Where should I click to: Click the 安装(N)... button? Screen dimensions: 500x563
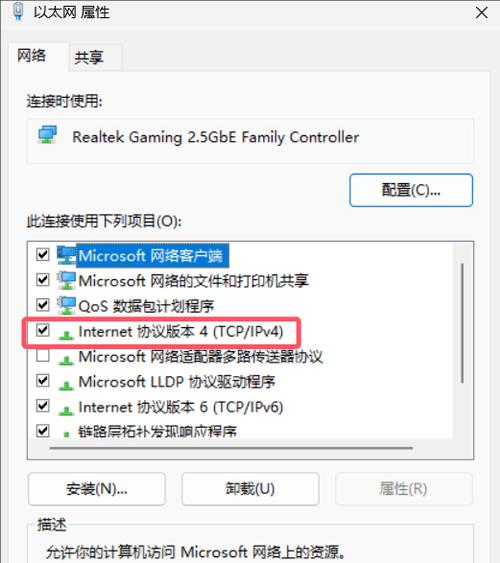[97, 489]
